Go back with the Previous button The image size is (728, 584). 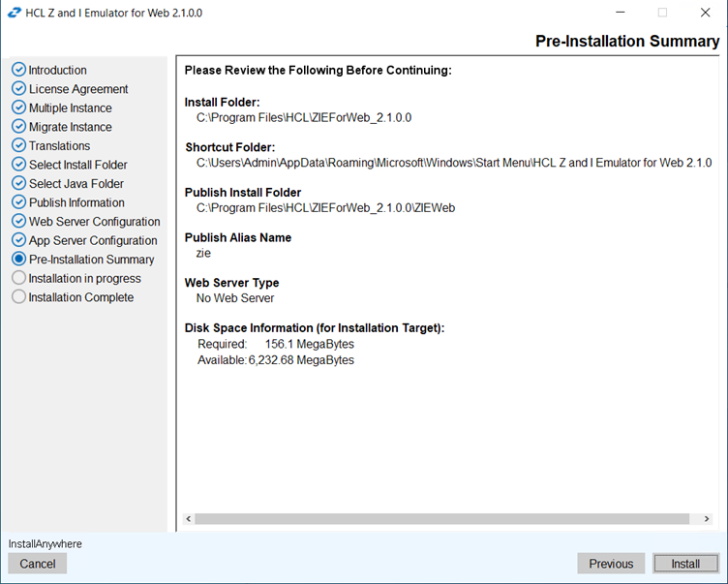click(611, 564)
